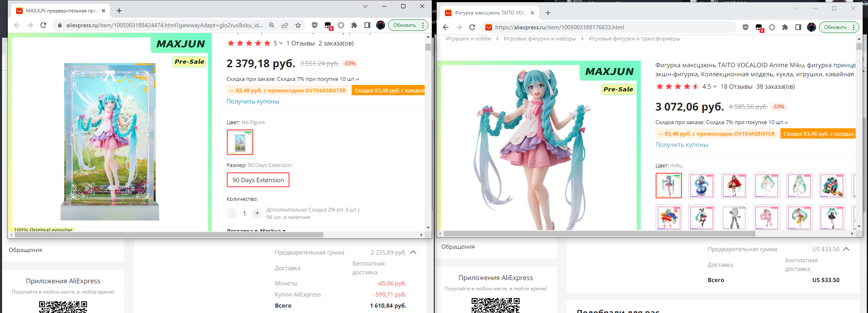Open the extension with red badge, left window
This screenshot has height=313, width=868.
328,26
